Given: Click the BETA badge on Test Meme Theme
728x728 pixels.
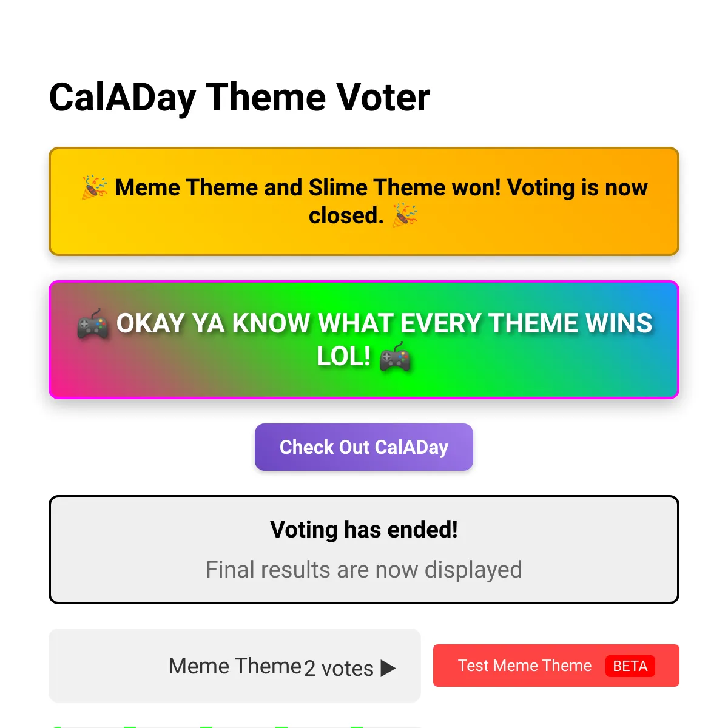Looking at the screenshot, I should (630, 666).
